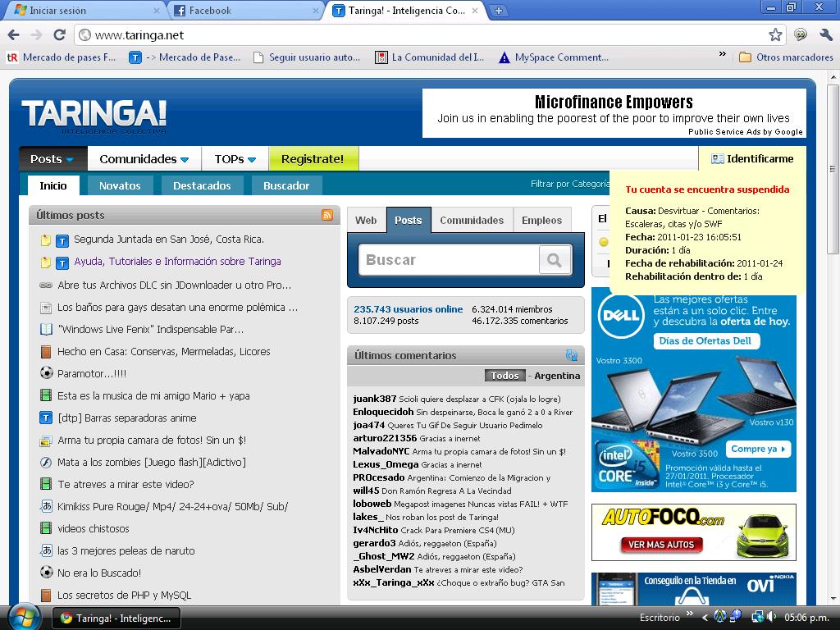This screenshot has height=630, width=840.
Task: Click Identificarme login button
Action: (x=752, y=158)
